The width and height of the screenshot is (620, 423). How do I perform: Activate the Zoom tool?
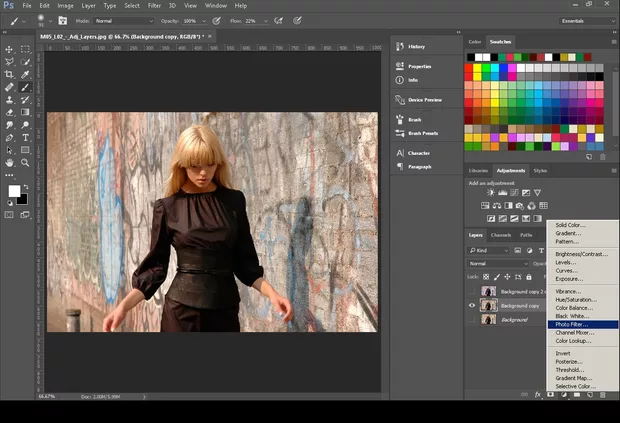pyautogui.click(x=25, y=162)
